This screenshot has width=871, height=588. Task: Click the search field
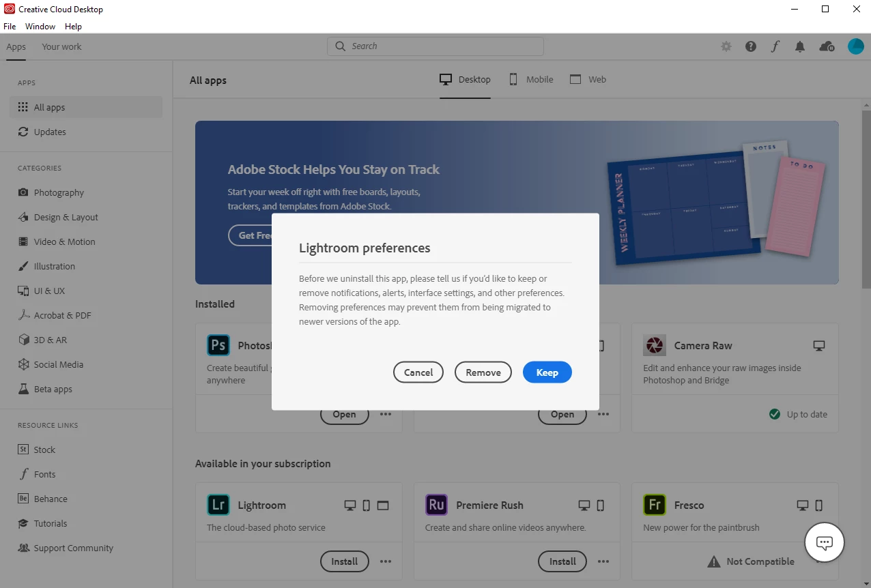click(x=435, y=46)
